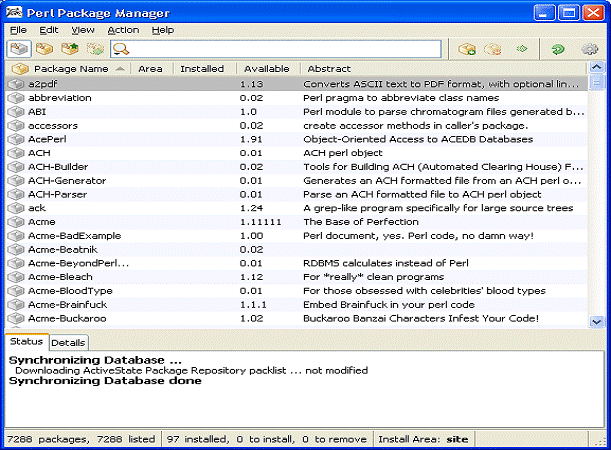The height and width of the screenshot is (450, 611).
Task: Click the ack package icon
Action: pos(16,208)
